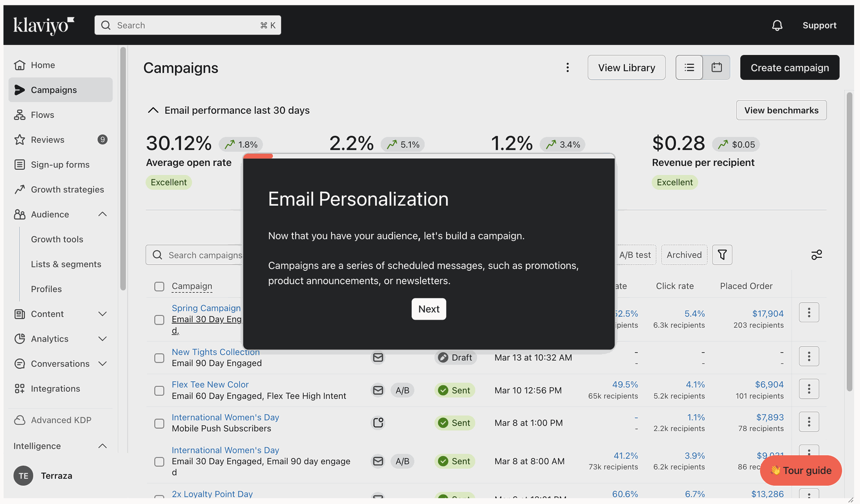Click the notifications bell icon
The image size is (860, 504).
777,26
